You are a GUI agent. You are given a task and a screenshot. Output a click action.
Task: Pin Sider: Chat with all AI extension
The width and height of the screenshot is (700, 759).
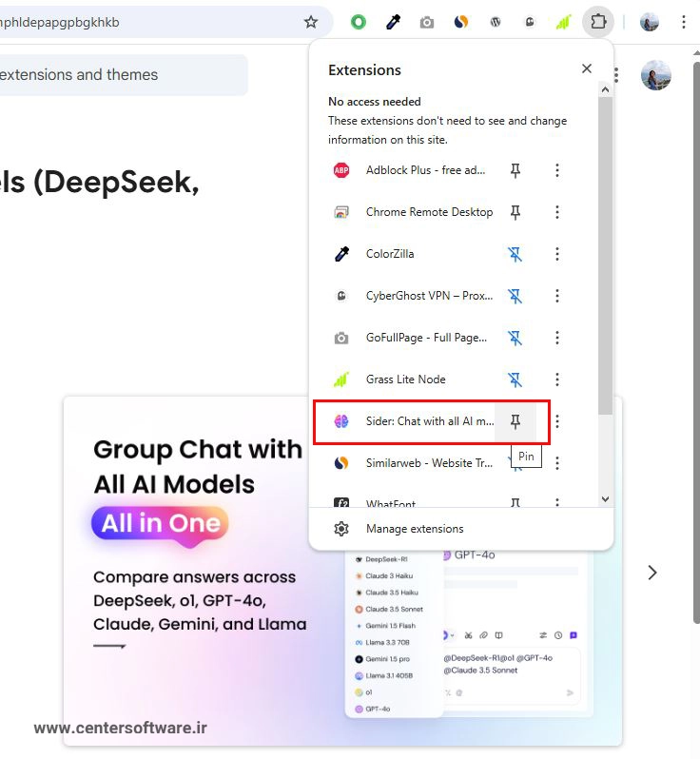click(x=515, y=421)
